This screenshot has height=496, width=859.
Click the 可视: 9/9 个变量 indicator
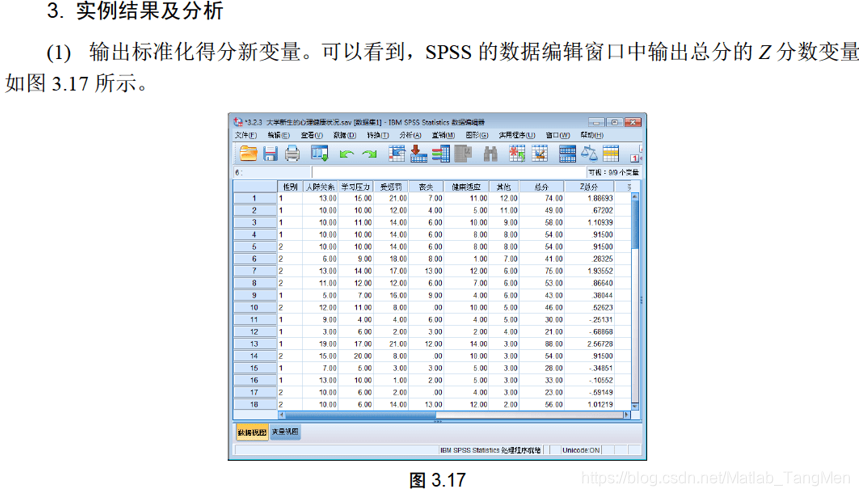coord(613,172)
